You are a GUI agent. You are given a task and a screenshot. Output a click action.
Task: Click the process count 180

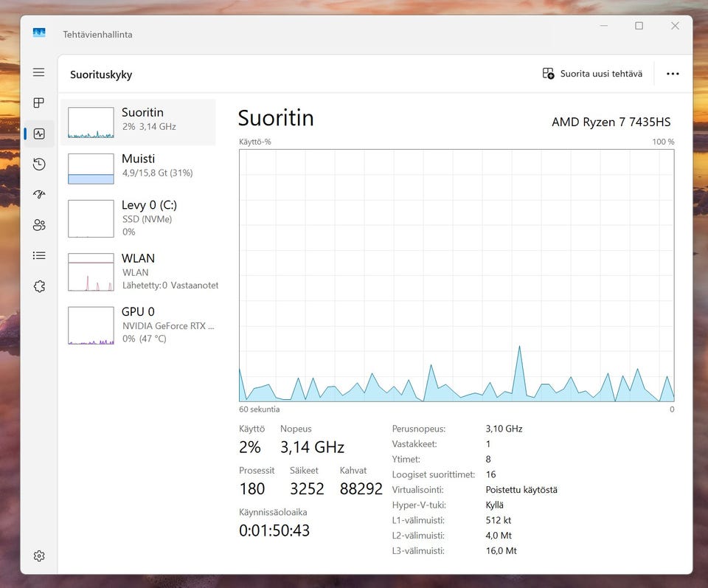coord(252,488)
